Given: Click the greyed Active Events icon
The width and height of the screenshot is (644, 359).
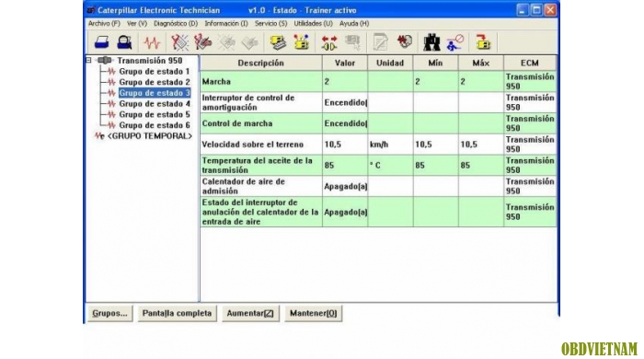Looking at the screenshot, I should click(226, 42).
